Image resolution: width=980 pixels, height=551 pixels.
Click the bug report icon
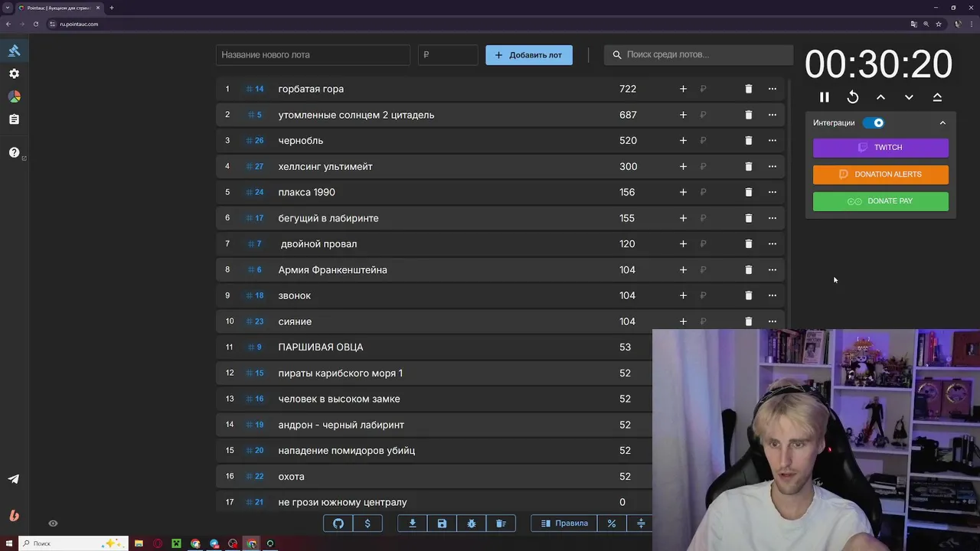point(472,523)
